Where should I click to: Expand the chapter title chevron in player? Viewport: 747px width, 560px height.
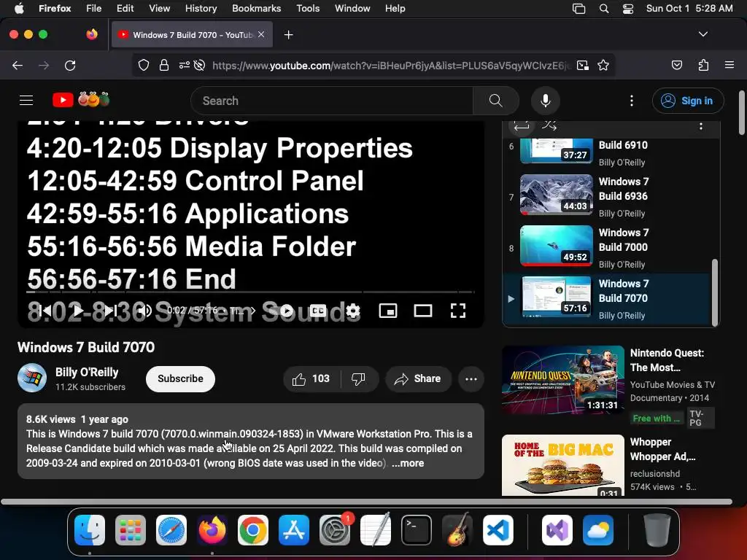[x=253, y=311]
